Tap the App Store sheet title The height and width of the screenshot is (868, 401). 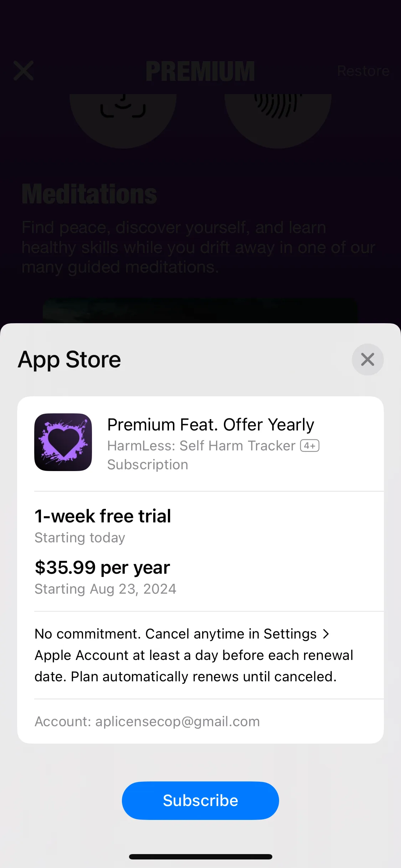tap(70, 359)
